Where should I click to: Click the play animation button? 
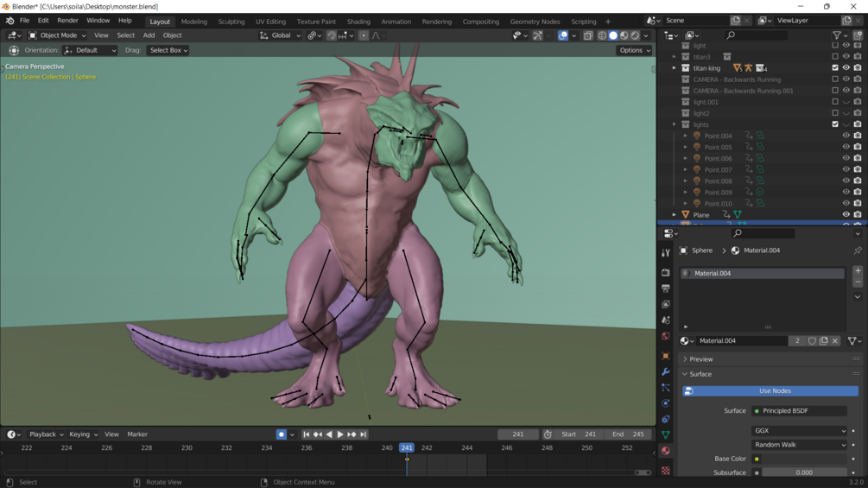340,434
